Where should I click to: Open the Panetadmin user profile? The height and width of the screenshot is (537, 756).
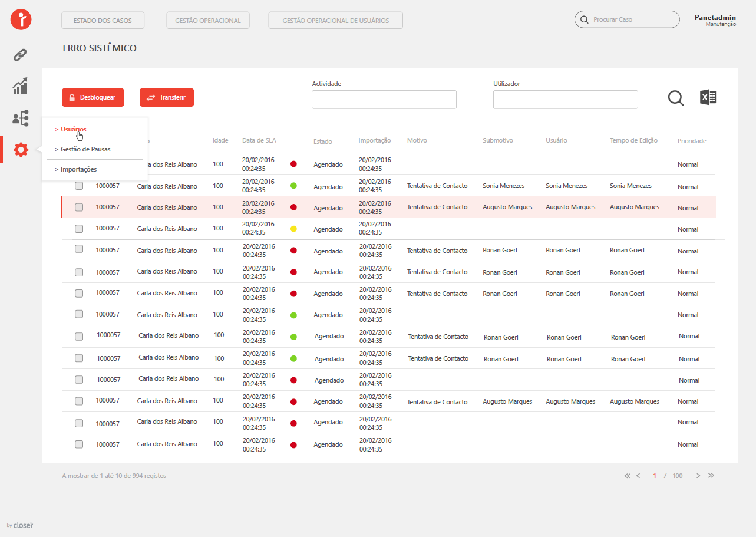[715, 20]
